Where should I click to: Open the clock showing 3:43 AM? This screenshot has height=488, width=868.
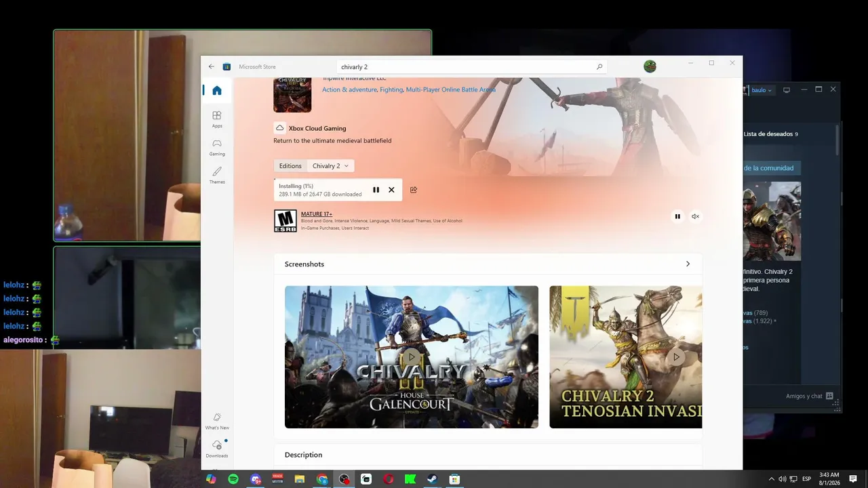(x=829, y=479)
